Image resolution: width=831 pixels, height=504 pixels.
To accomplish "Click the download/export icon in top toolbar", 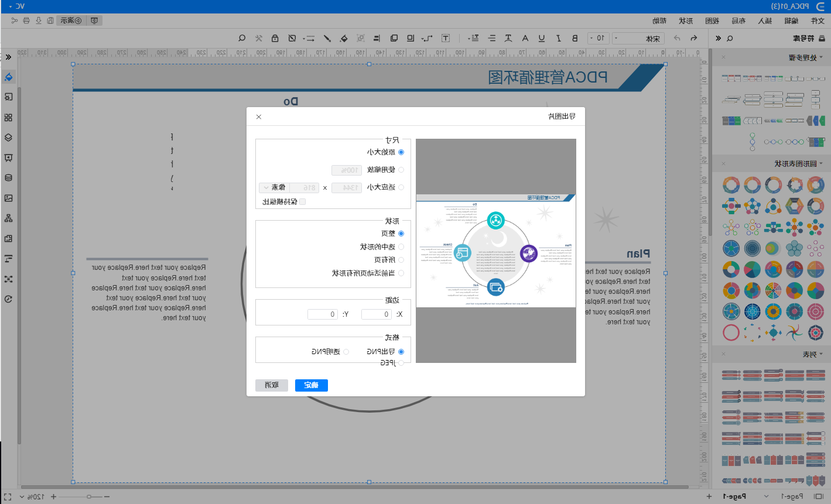I will pyautogui.click(x=39, y=20).
